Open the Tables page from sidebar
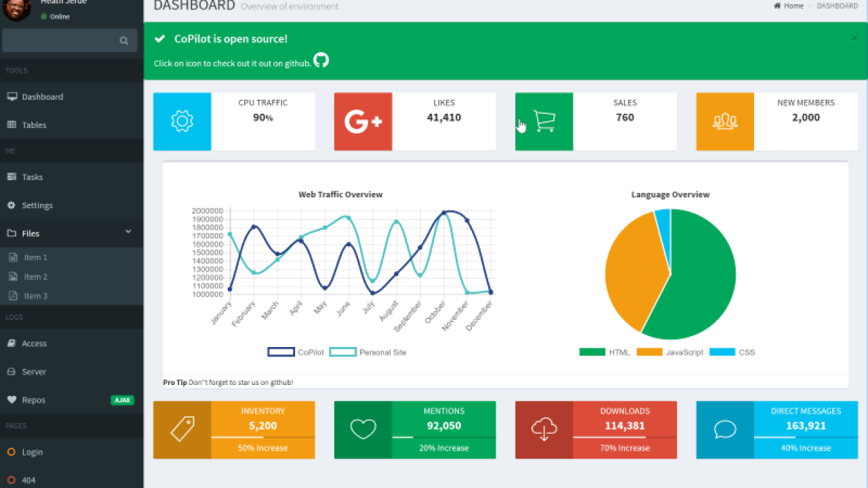This screenshot has height=488, width=868. 35,125
